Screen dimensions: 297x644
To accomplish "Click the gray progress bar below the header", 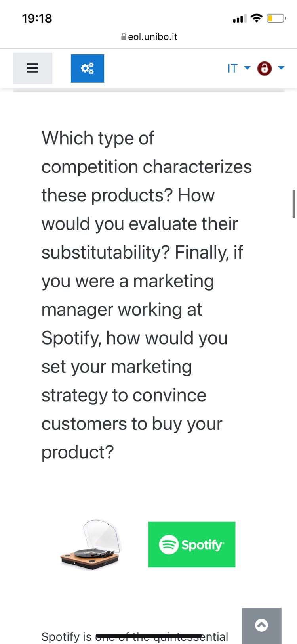I will pyautogui.click(x=148, y=91).
